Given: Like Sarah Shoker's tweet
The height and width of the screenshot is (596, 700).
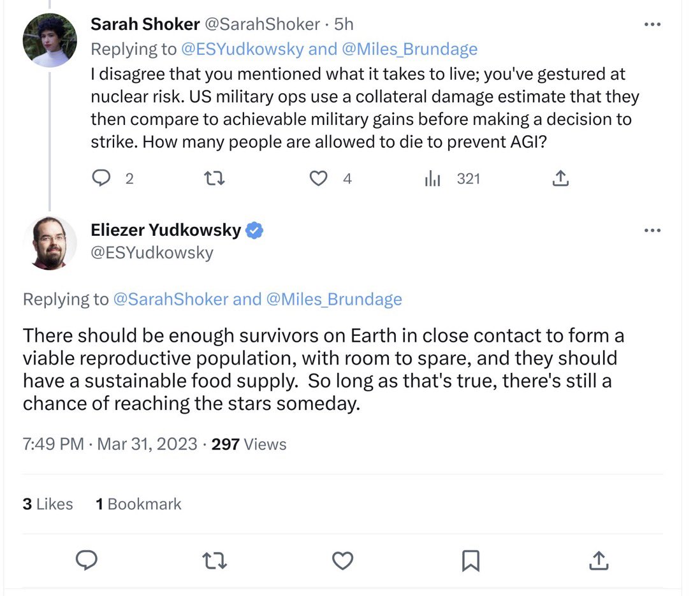Looking at the screenshot, I should point(318,179).
